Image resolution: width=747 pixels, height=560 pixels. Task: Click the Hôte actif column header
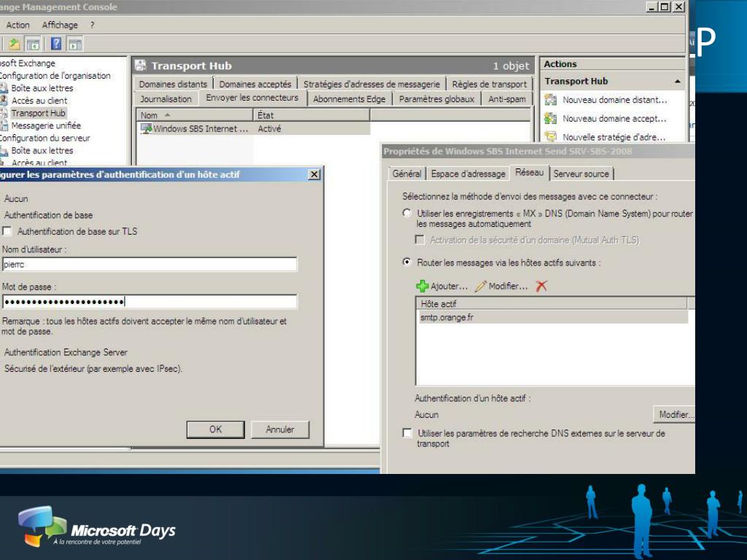(551, 304)
